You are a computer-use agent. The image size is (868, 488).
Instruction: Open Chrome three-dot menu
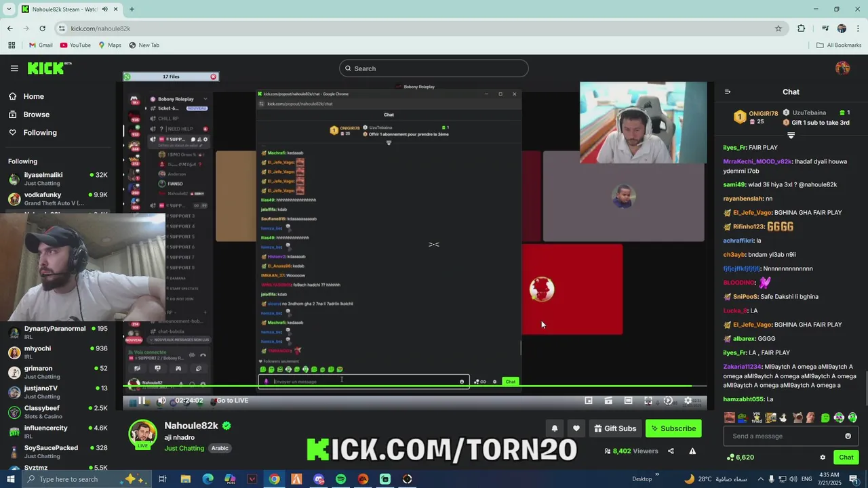(x=859, y=28)
